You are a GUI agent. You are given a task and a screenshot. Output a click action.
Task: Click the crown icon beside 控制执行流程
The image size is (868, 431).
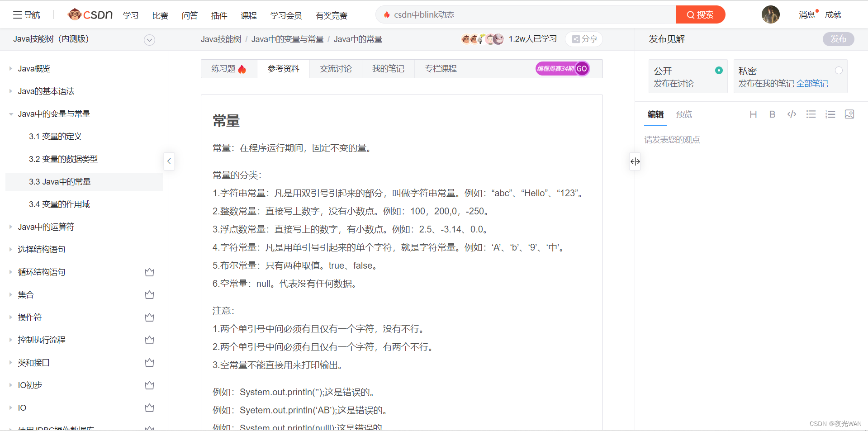149,340
